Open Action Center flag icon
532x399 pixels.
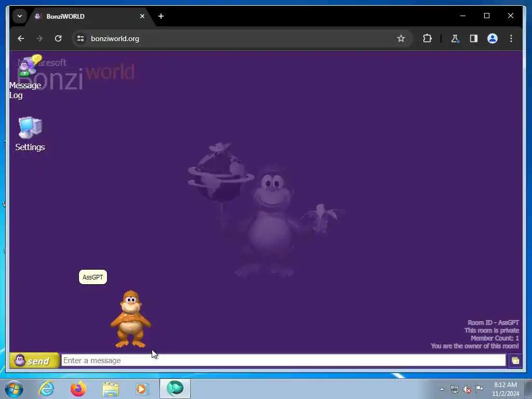coord(480,389)
